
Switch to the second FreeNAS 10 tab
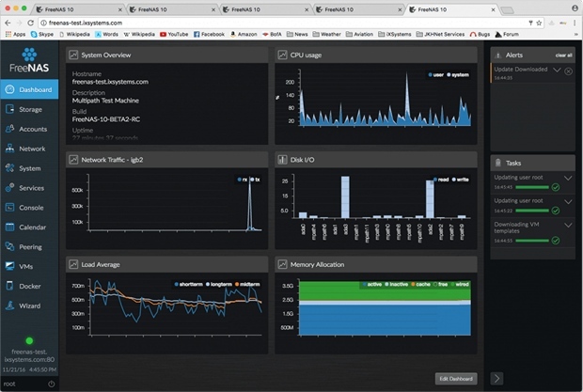[172, 9]
